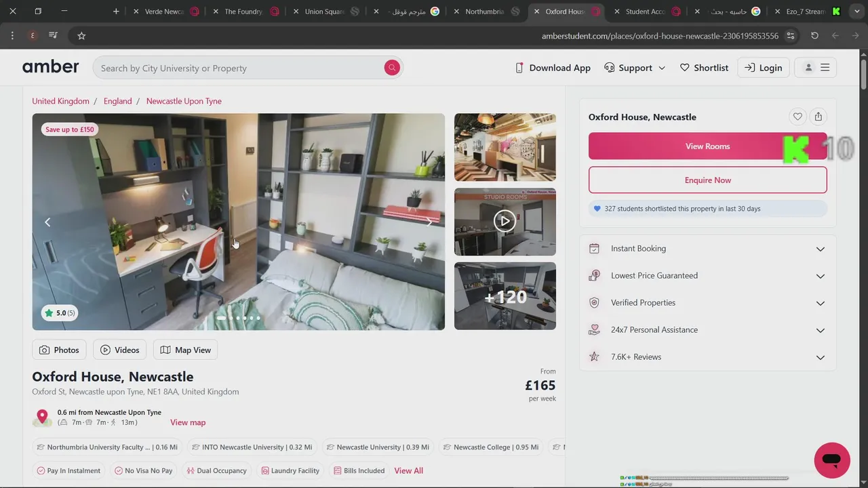Expand Verified Properties section
The width and height of the screenshot is (868, 488).
707,303
